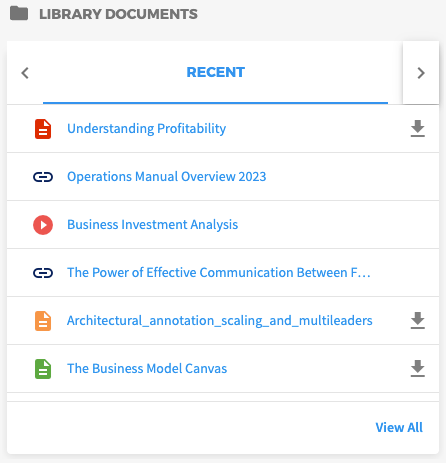Open The Business Model Canvas title
Image resolution: width=446 pixels, height=463 pixels.
(147, 369)
